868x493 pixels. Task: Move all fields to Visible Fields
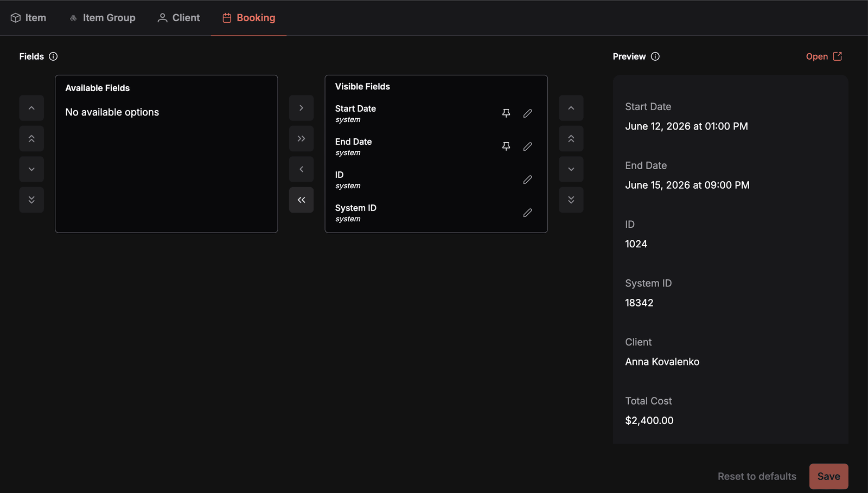(302, 139)
